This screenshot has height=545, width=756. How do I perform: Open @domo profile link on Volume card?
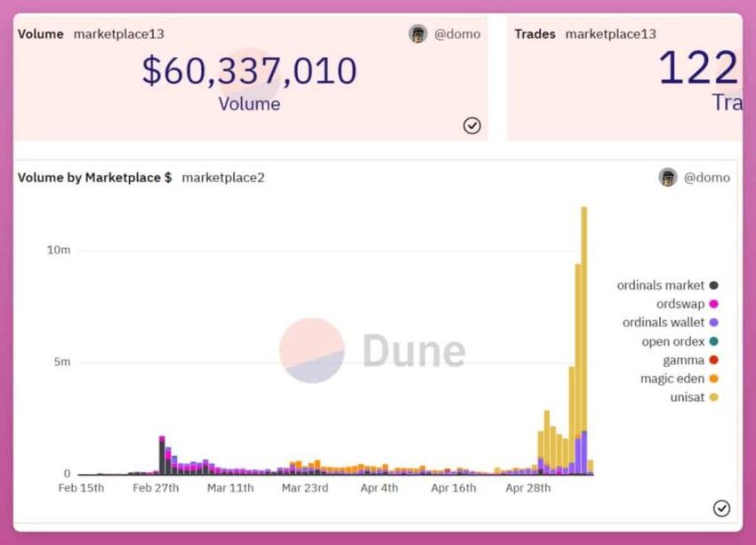pos(457,34)
